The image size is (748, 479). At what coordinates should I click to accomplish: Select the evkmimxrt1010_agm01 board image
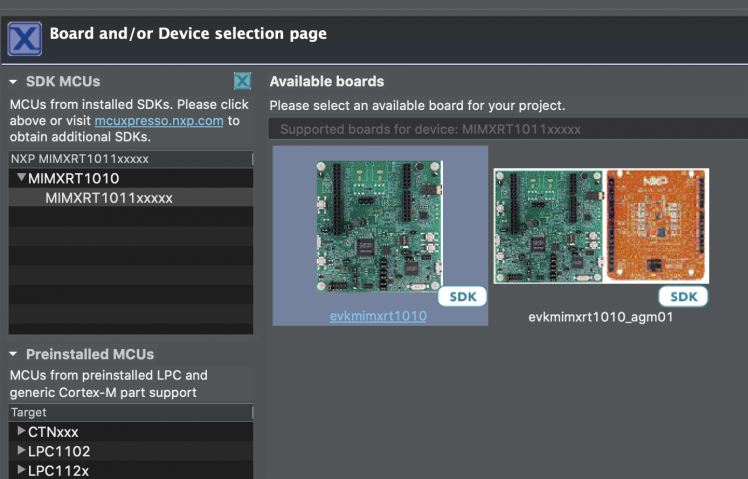point(600,225)
